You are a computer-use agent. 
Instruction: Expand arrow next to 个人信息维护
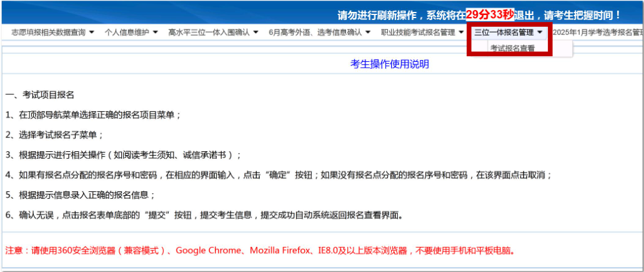[156, 32]
